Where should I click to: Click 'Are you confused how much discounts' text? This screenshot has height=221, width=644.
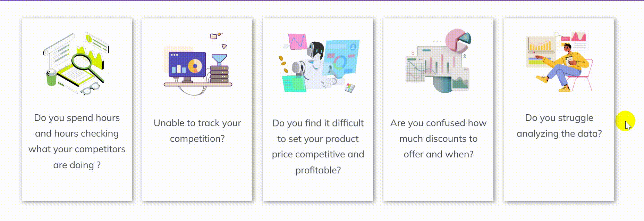coord(438,131)
